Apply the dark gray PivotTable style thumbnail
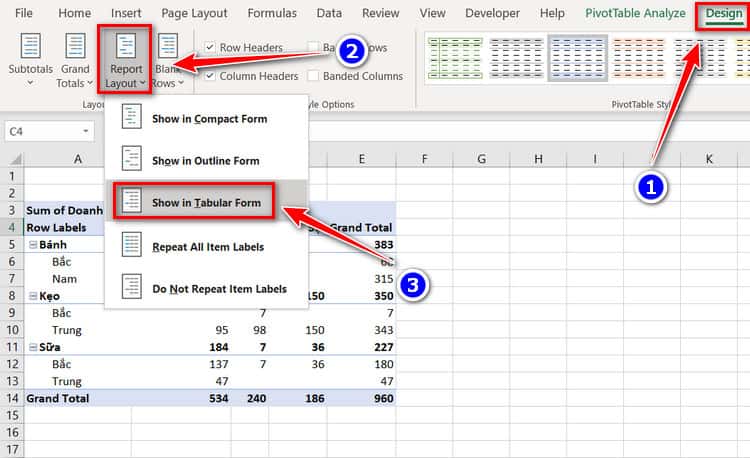The width and height of the screenshot is (750, 458). point(517,58)
